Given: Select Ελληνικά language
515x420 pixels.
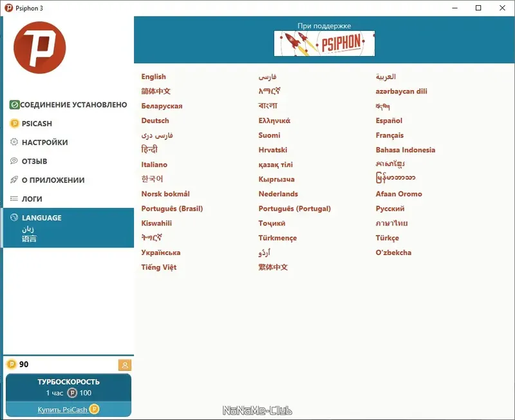Looking at the screenshot, I should 274,120.
